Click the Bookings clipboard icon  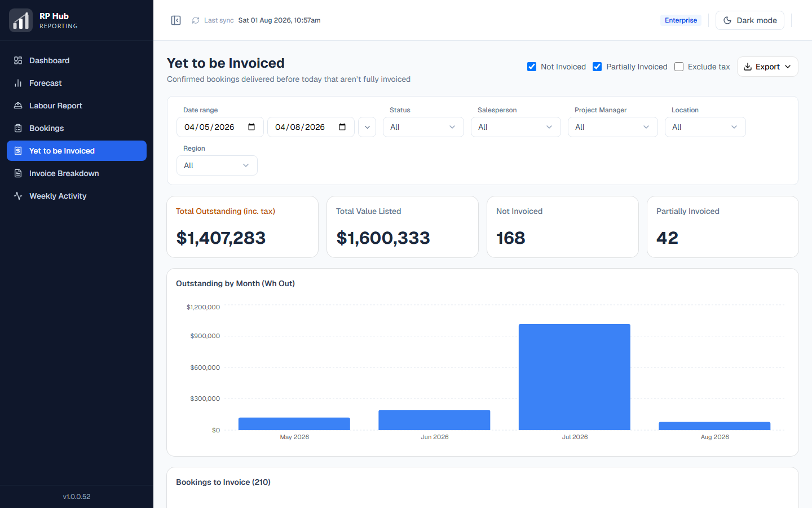18,128
